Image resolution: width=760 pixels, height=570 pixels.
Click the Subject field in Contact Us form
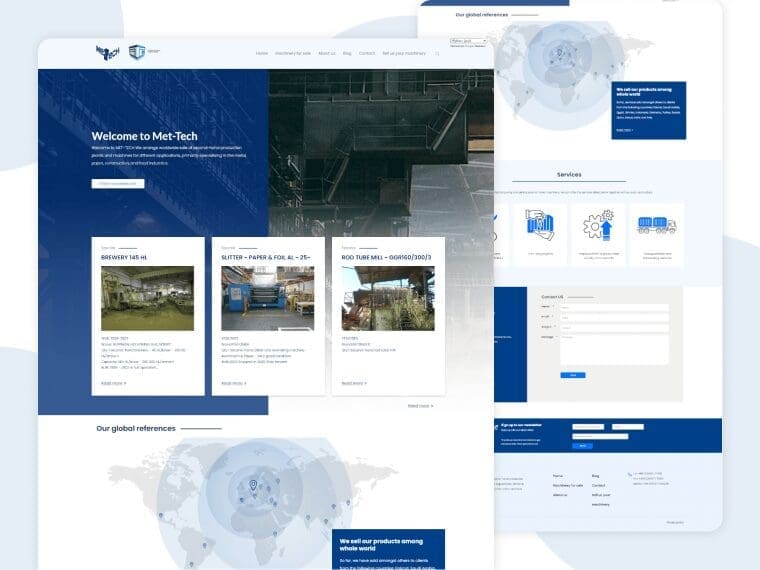[615, 328]
